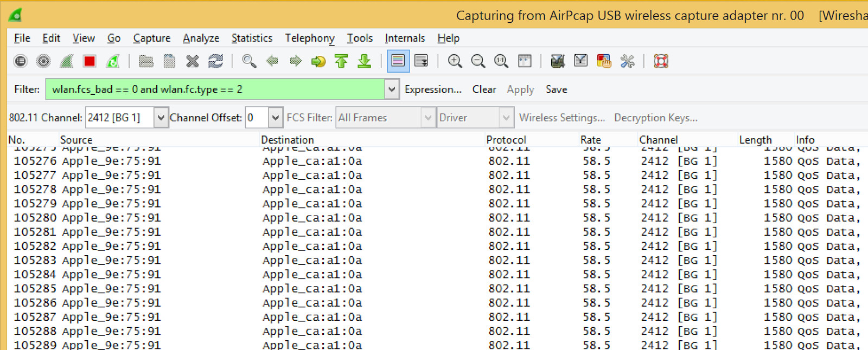
Task: Click the Wireshark app logo
Action: coord(15,15)
